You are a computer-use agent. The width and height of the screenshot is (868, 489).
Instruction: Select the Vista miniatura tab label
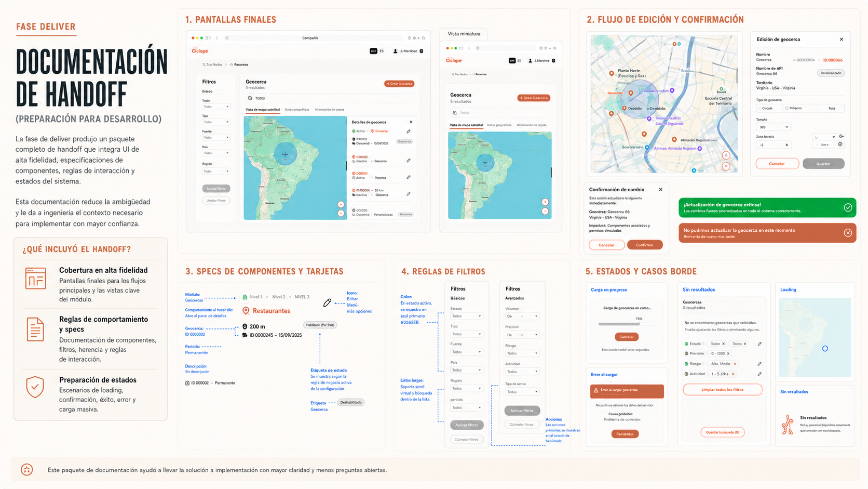[464, 34]
